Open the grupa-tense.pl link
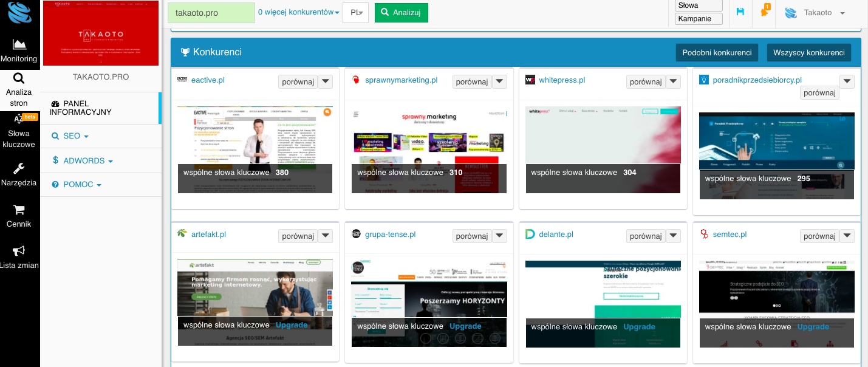This screenshot has height=367, width=868. [x=390, y=234]
